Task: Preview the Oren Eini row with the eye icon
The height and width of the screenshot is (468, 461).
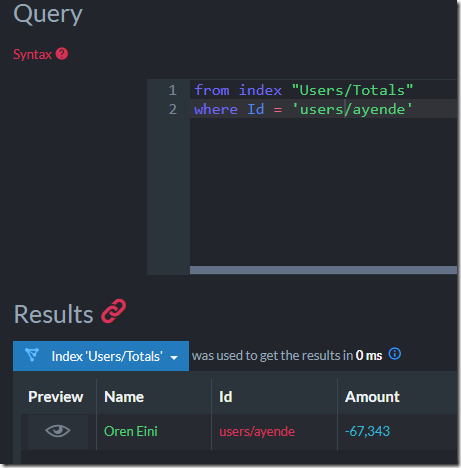Action: 58,431
